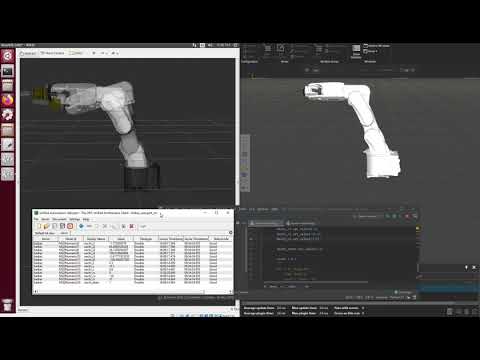Click the Value column header in the table
Viewport: 480px width, 360px height.
(121, 239)
